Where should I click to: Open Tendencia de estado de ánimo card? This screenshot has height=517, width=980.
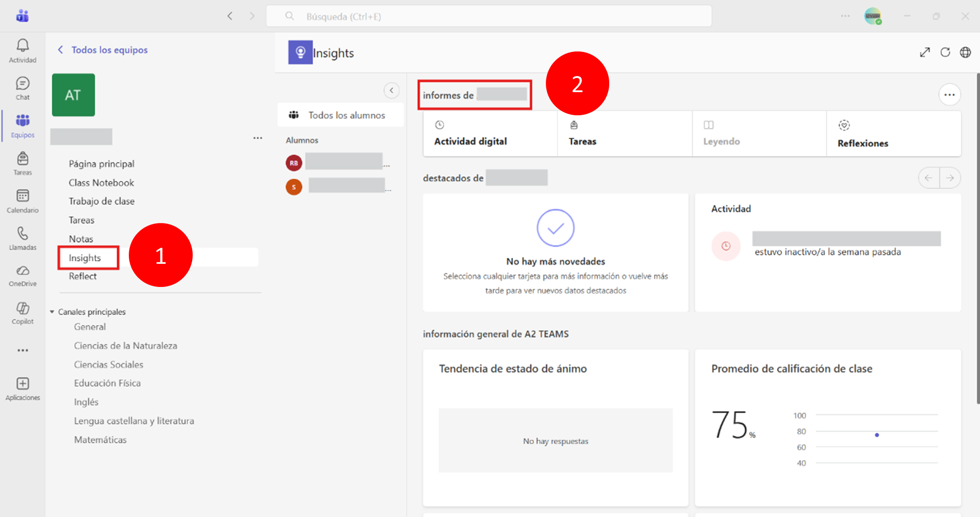click(555, 428)
